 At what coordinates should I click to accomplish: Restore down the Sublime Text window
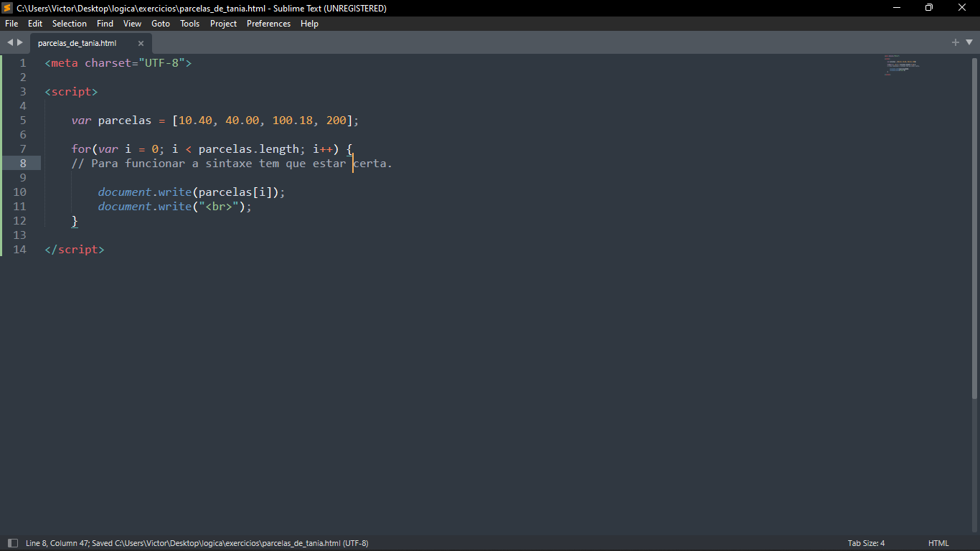929,8
